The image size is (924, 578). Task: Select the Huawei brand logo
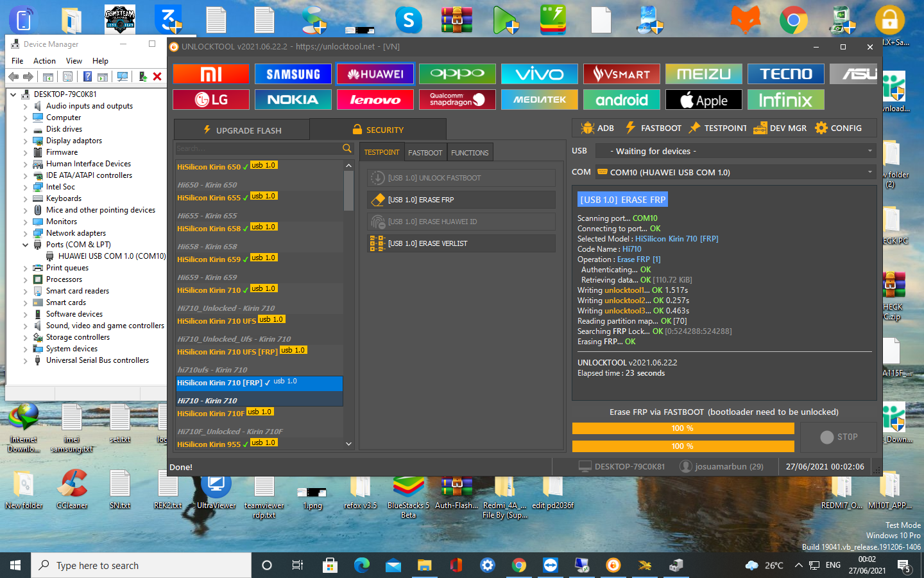[x=375, y=74]
